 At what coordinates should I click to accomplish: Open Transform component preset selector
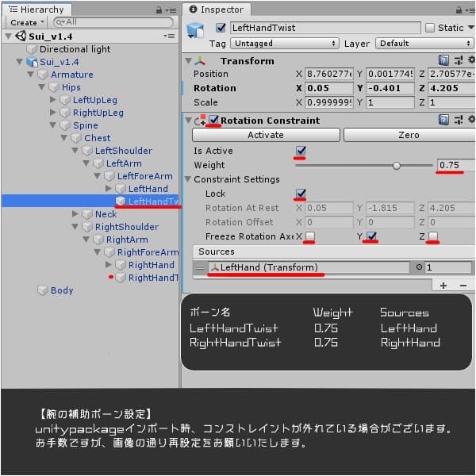[459, 60]
